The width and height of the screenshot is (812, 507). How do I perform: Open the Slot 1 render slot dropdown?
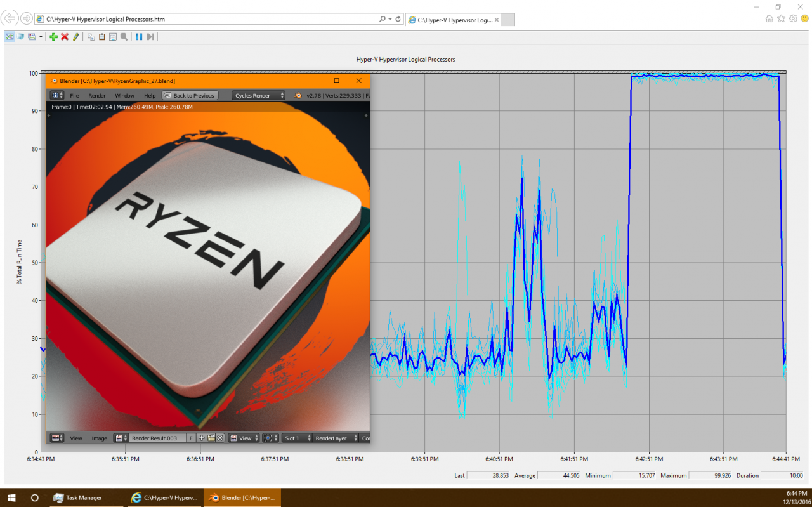click(297, 438)
